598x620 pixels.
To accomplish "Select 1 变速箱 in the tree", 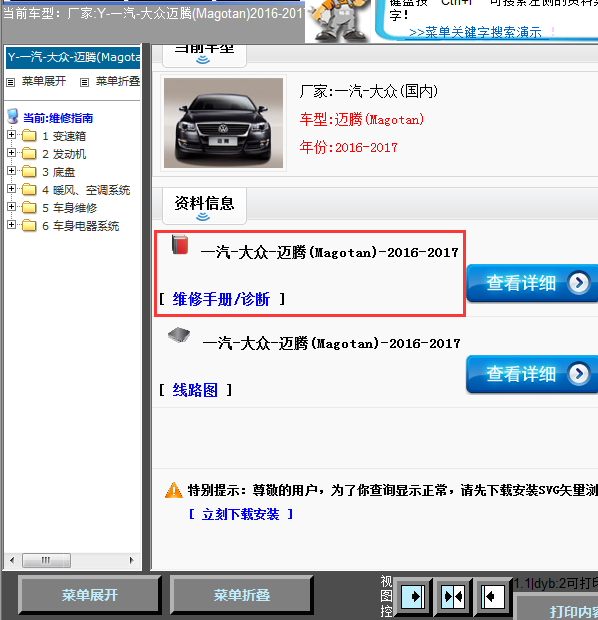I will 64,136.
